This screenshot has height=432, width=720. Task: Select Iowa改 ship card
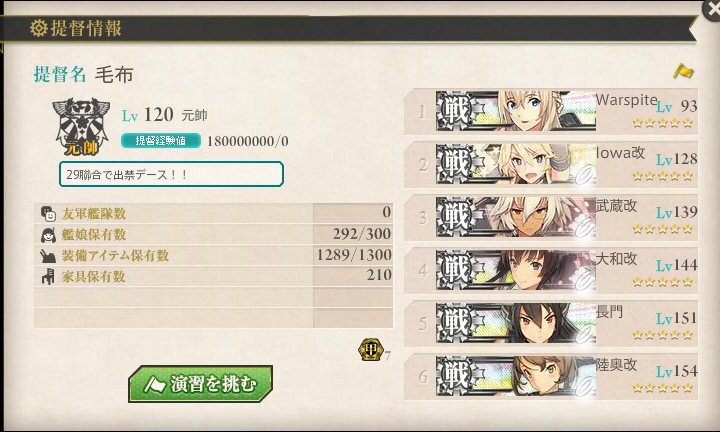click(x=551, y=164)
